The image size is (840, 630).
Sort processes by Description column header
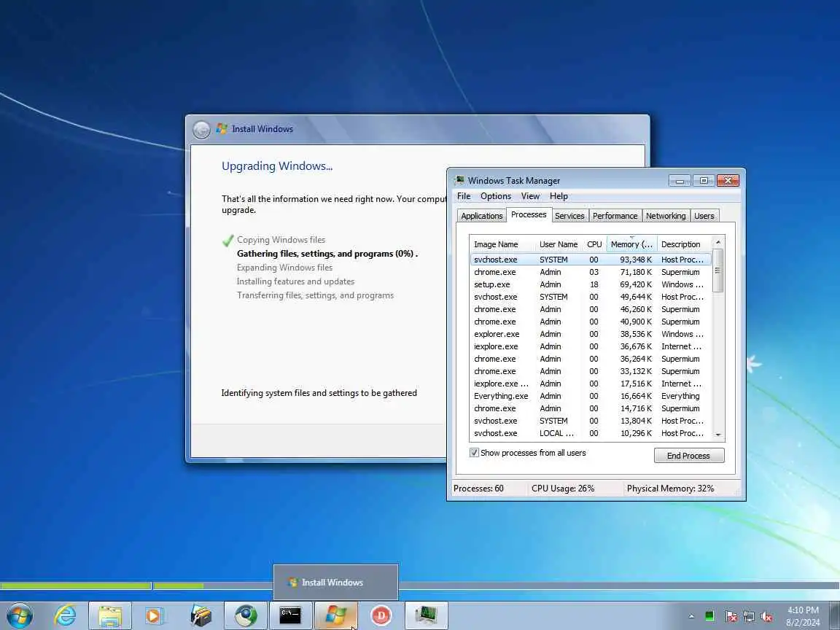point(684,244)
